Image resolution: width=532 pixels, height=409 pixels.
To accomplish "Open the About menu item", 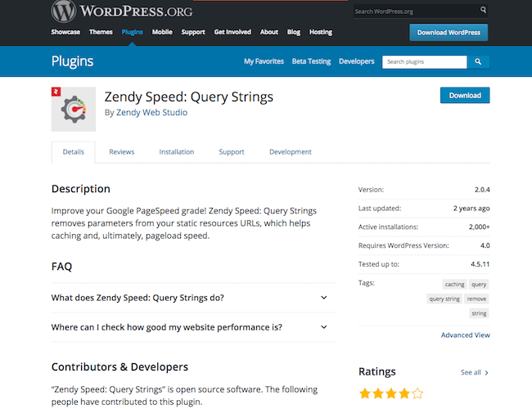I will click(x=269, y=32).
